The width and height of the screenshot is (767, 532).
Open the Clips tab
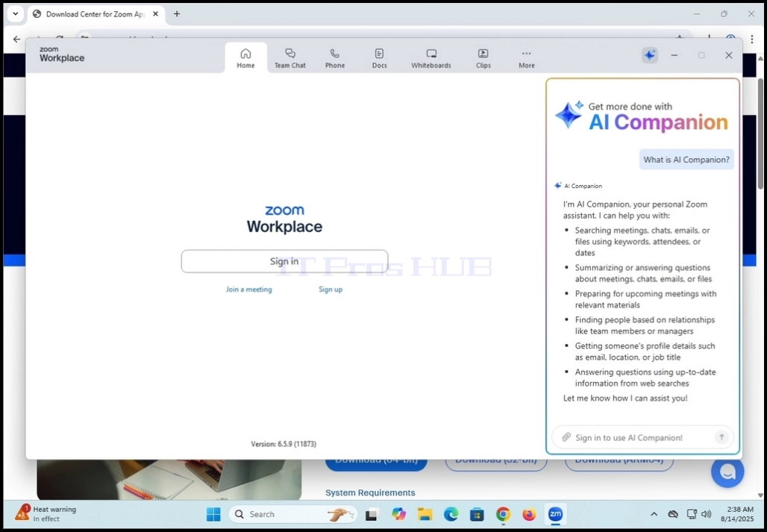(x=483, y=58)
